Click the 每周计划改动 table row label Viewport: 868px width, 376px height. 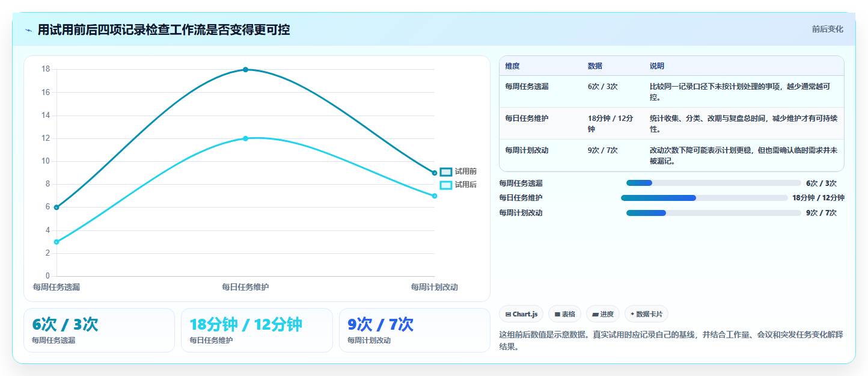pos(527,150)
